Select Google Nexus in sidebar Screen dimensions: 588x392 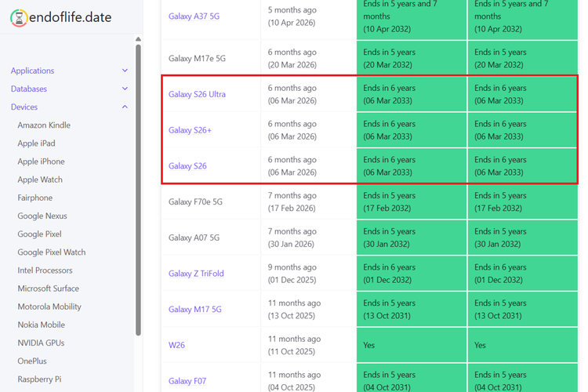click(x=42, y=216)
